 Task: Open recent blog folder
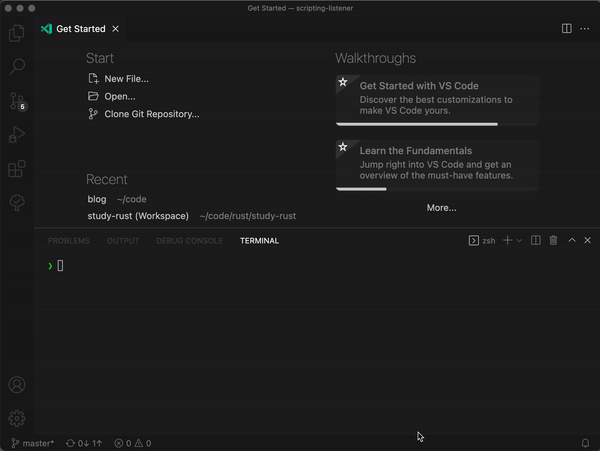click(97, 199)
